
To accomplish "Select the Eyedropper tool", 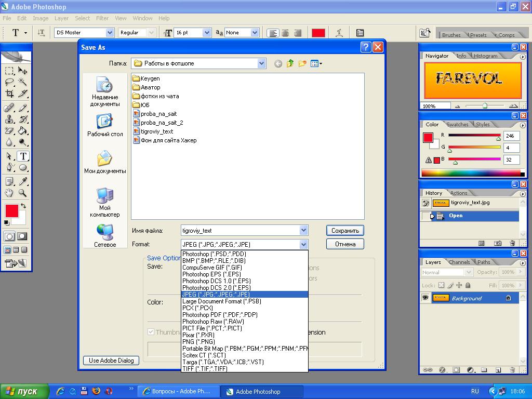I will pos(23,181).
